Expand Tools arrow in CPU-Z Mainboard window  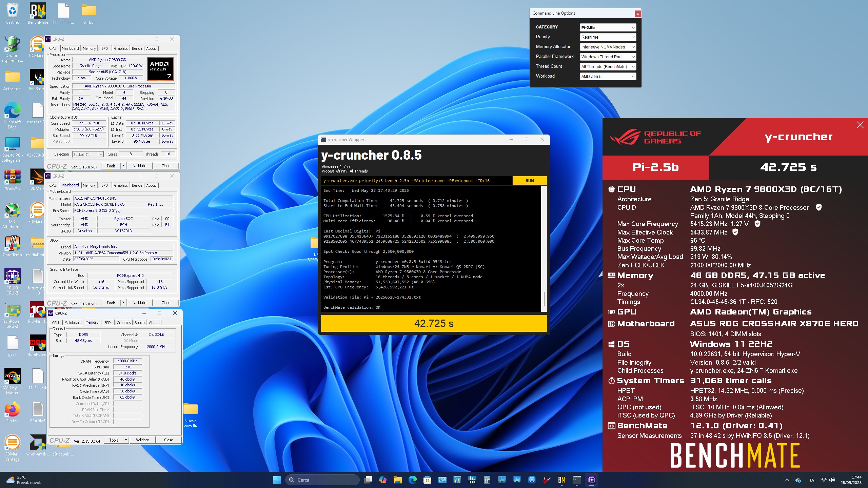123,303
